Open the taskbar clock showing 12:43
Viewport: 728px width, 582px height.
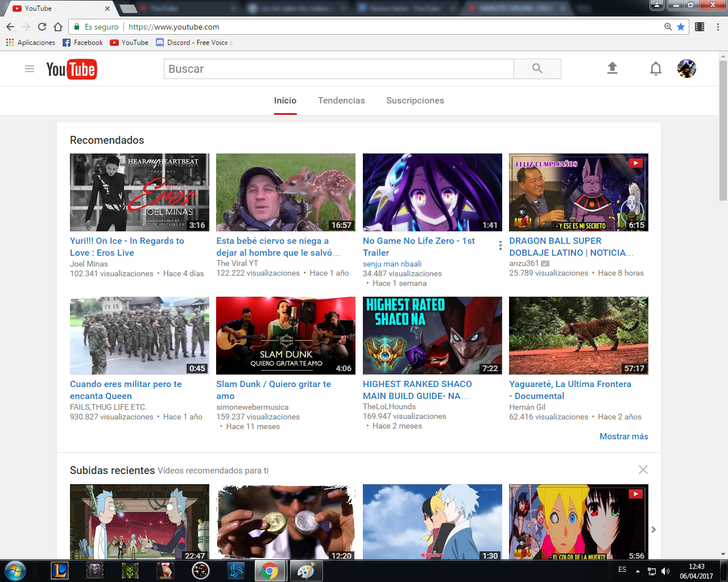(696, 571)
